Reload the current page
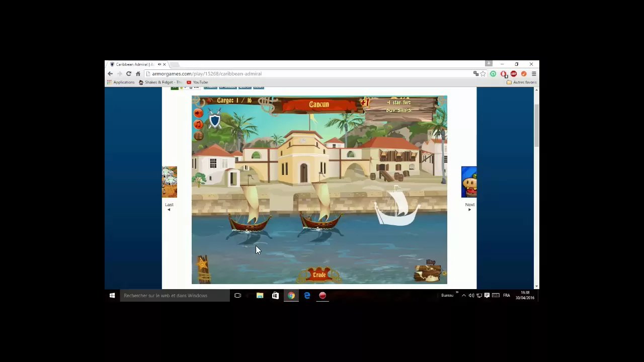 tap(128, 73)
